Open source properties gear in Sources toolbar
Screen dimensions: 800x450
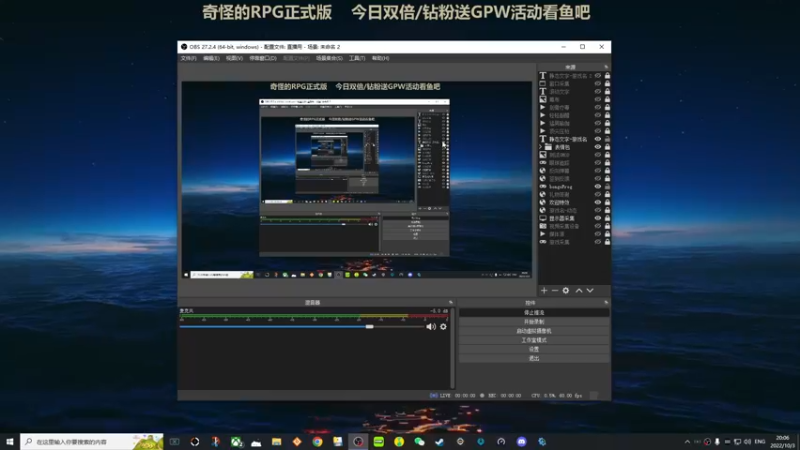point(566,290)
